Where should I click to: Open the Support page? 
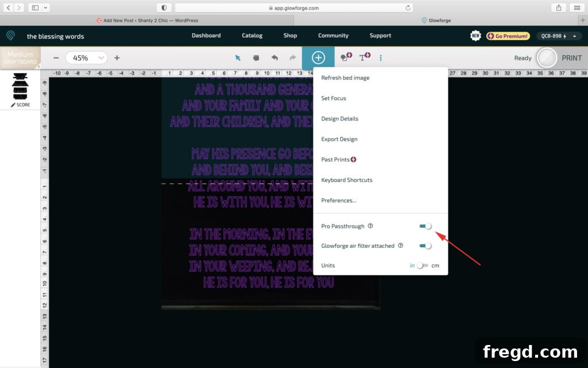coord(380,35)
